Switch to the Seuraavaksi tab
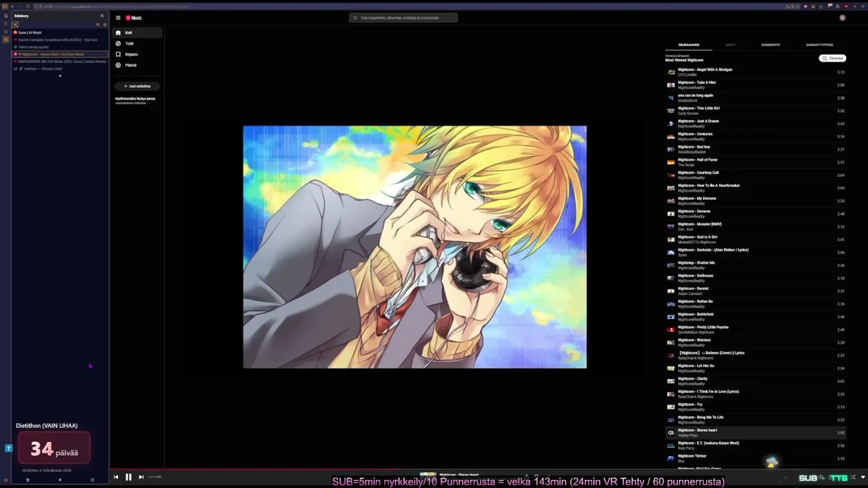 point(689,45)
